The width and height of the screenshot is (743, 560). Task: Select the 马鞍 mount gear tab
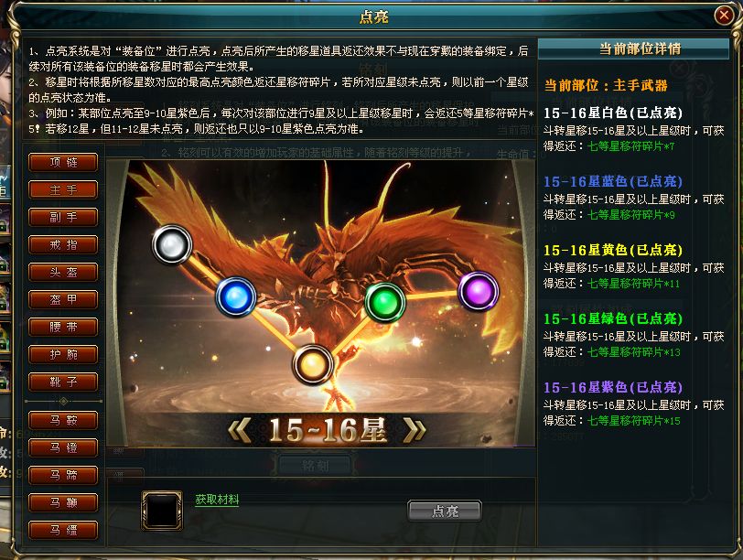[x=63, y=420]
